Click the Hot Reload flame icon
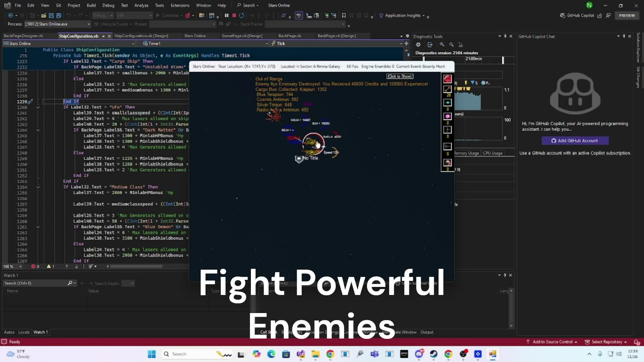The image size is (644, 362). pyautogui.click(x=188, y=15)
